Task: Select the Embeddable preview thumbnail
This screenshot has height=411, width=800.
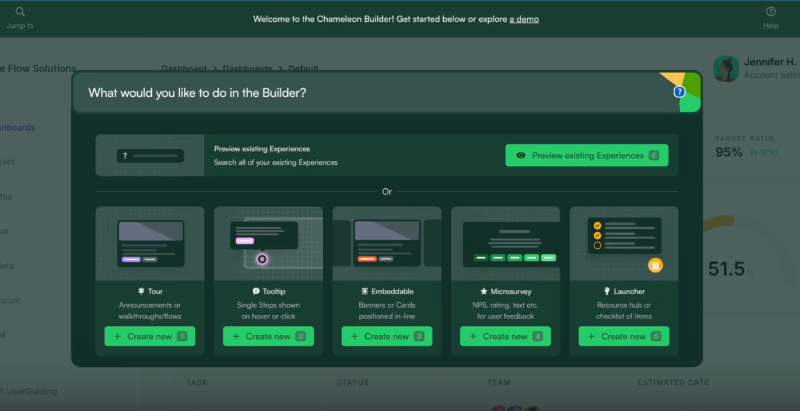Action: pyautogui.click(x=387, y=244)
